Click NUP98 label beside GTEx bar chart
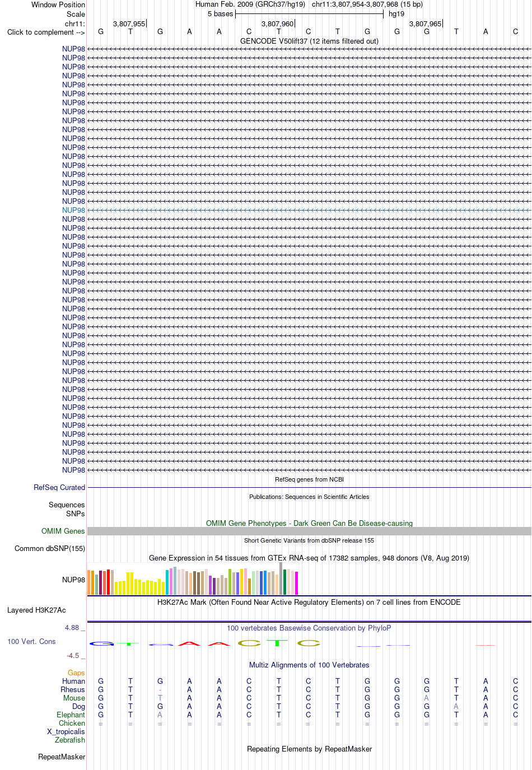The image size is (532, 770). coord(73,580)
